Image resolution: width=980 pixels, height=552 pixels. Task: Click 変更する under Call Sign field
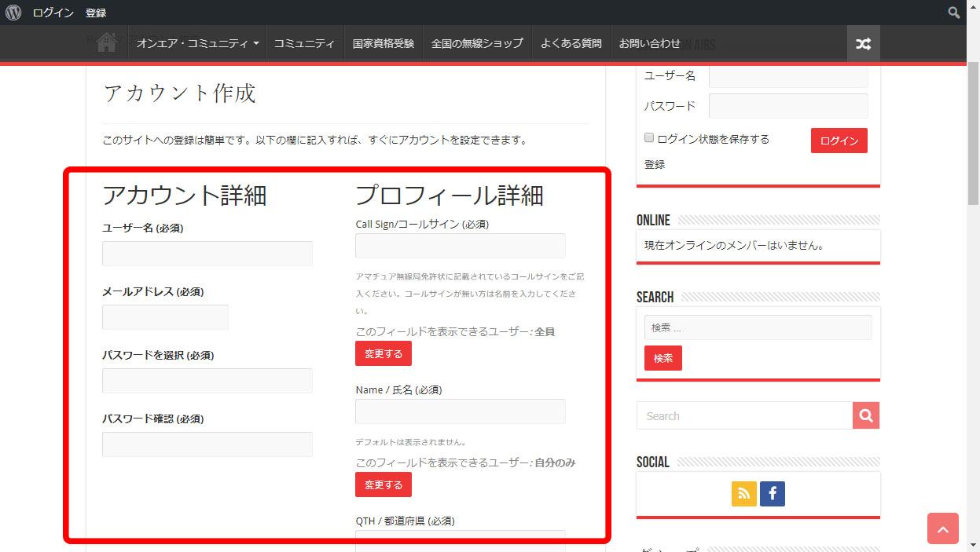coord(383,354)
